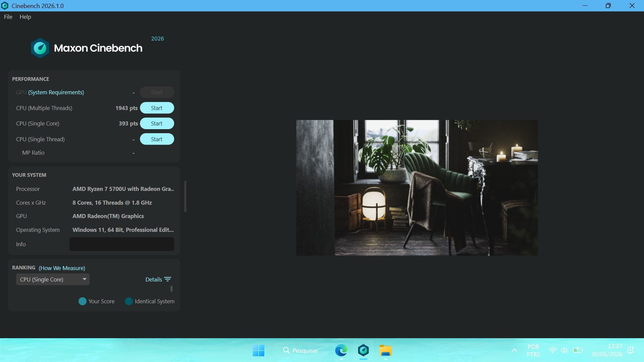The image size is (644, 362).
Task: Click the 8 Cores, 16 Threads text
Action: click(x=112, y=203)
